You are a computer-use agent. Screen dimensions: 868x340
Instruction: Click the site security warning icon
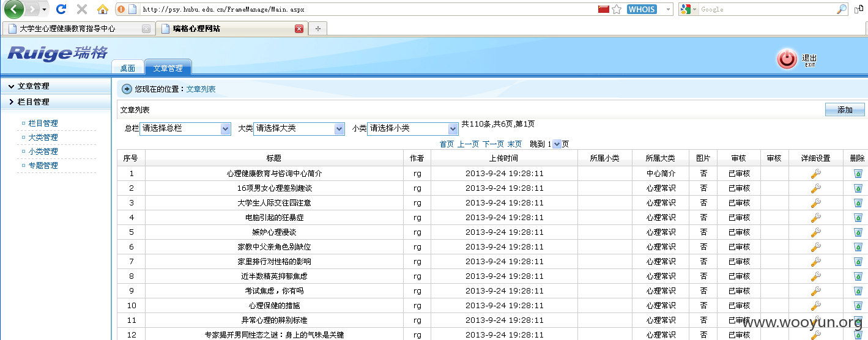(x=121, y=9)
